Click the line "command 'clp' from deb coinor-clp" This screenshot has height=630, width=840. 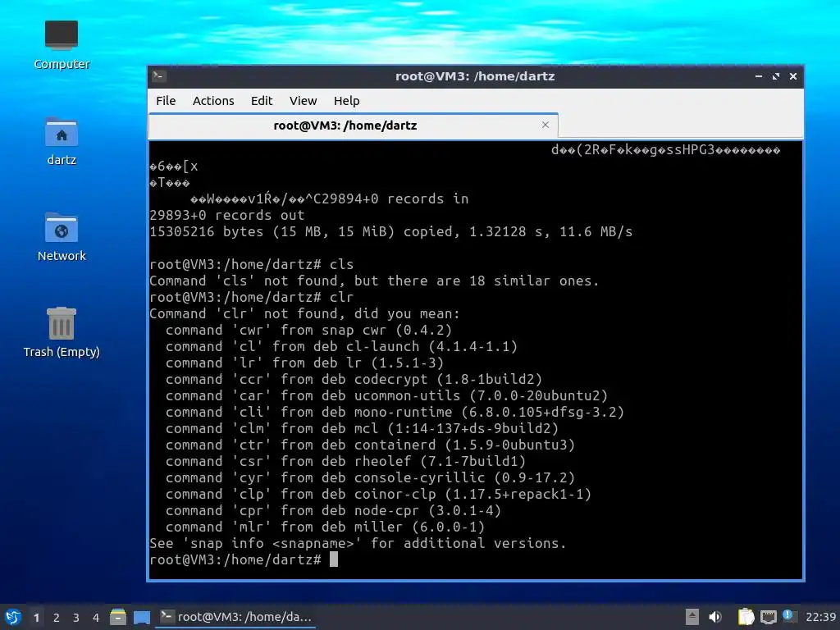coord(378,494)
